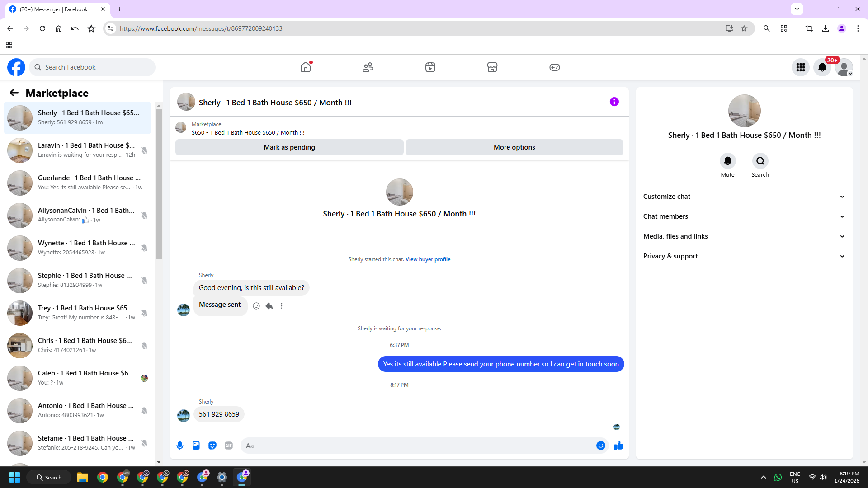Go to the Facebook Home tab
Screen dimensions: 868x488
306,67
